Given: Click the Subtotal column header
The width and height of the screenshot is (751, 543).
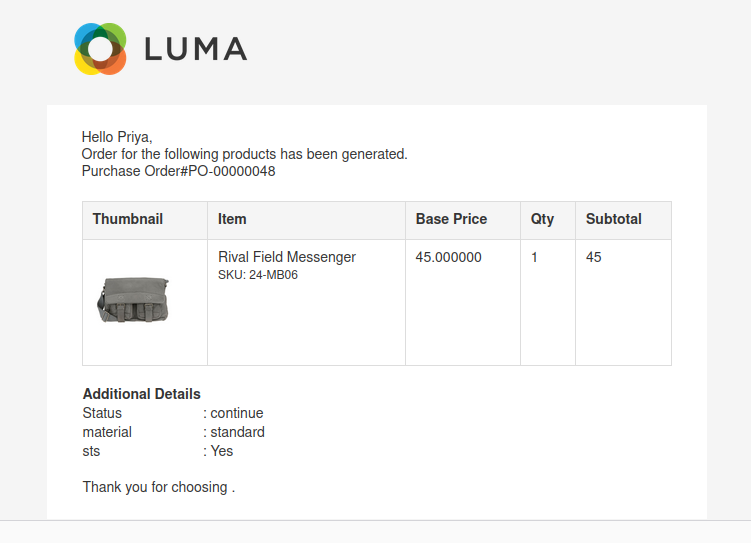Looking at the screenshot, I should [613, 219].
